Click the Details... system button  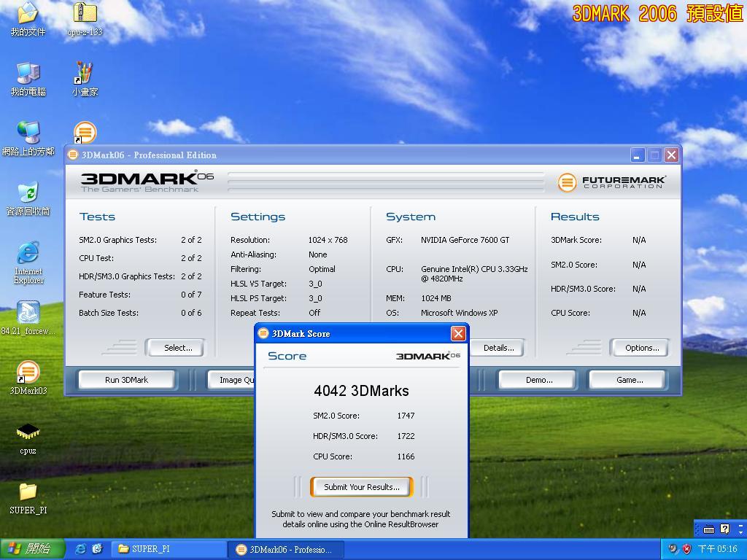point(498,348)
